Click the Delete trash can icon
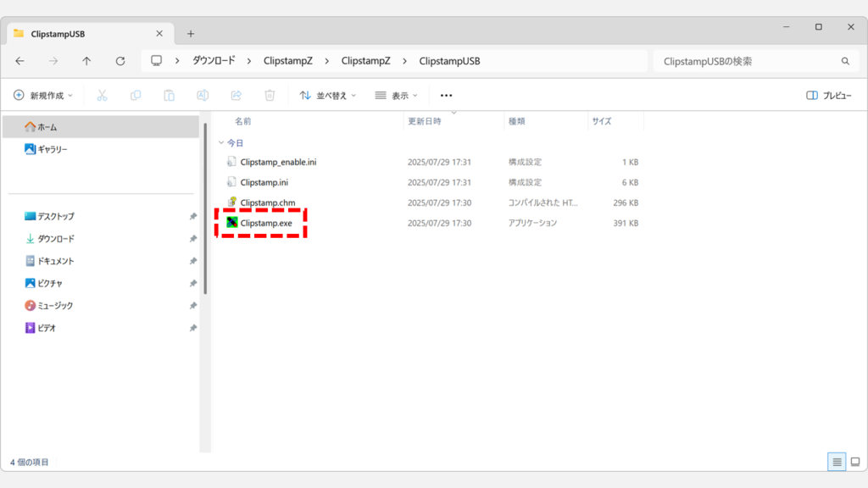868x488 pixels. (x=270, y=96)
